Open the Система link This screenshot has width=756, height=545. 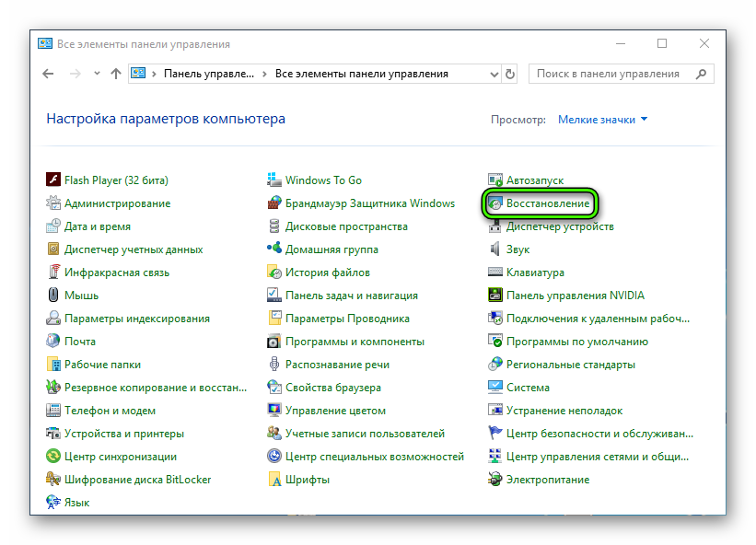point(528,388)
